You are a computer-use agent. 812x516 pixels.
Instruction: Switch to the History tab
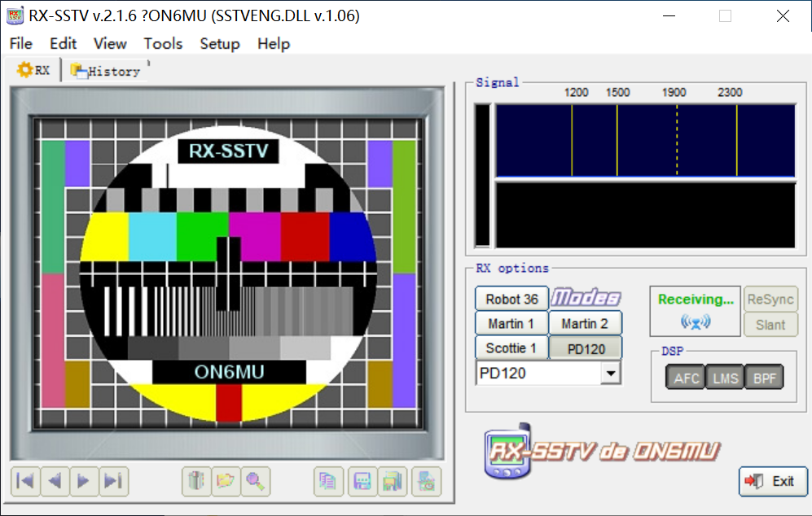[x=107, y=71]
